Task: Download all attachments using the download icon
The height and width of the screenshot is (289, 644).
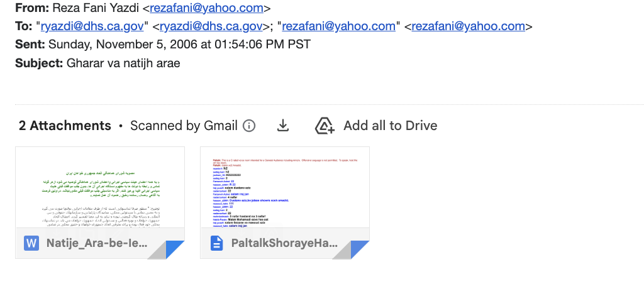Action: point(283,126)
